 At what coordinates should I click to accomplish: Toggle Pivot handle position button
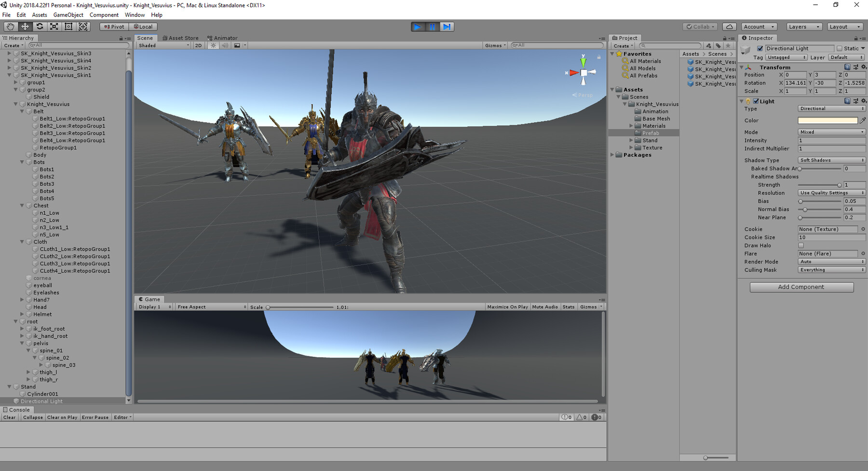[114, 27]
